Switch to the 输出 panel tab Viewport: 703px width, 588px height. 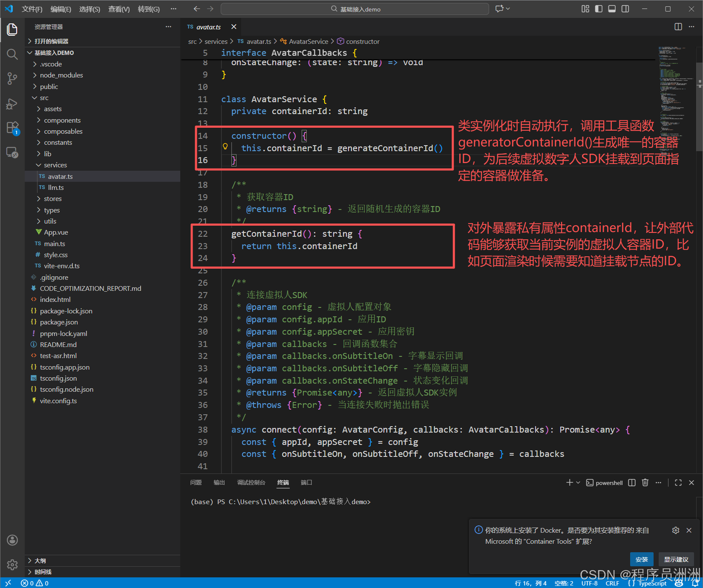[219, 482]
